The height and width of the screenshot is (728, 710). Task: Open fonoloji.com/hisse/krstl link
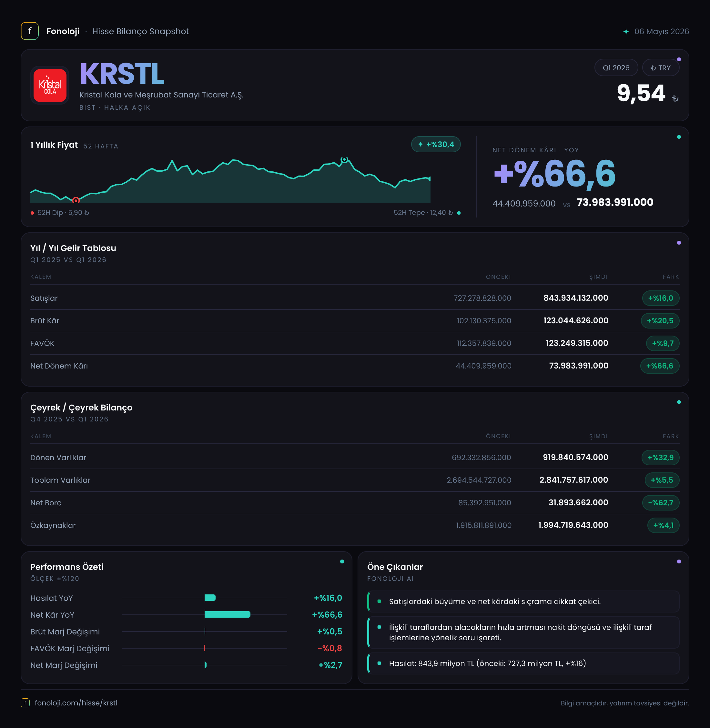(76, 703)
